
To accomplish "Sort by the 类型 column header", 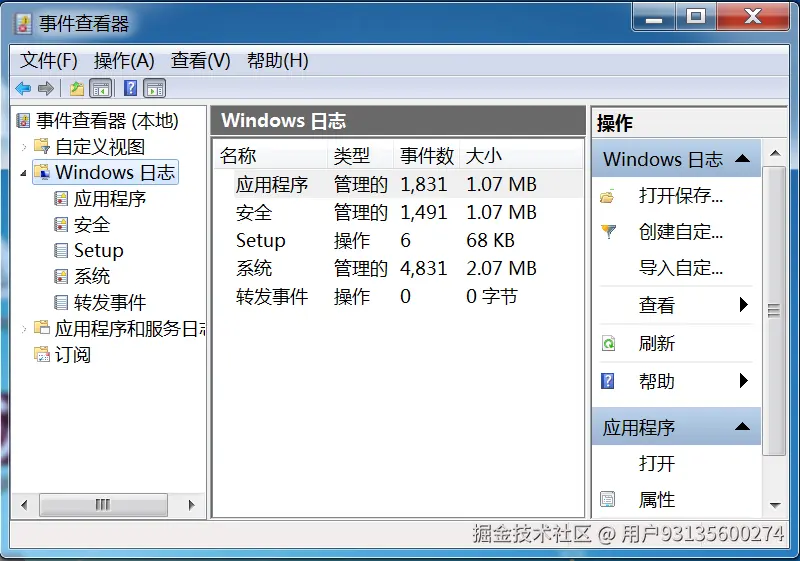I will click(x=360, y=156).
